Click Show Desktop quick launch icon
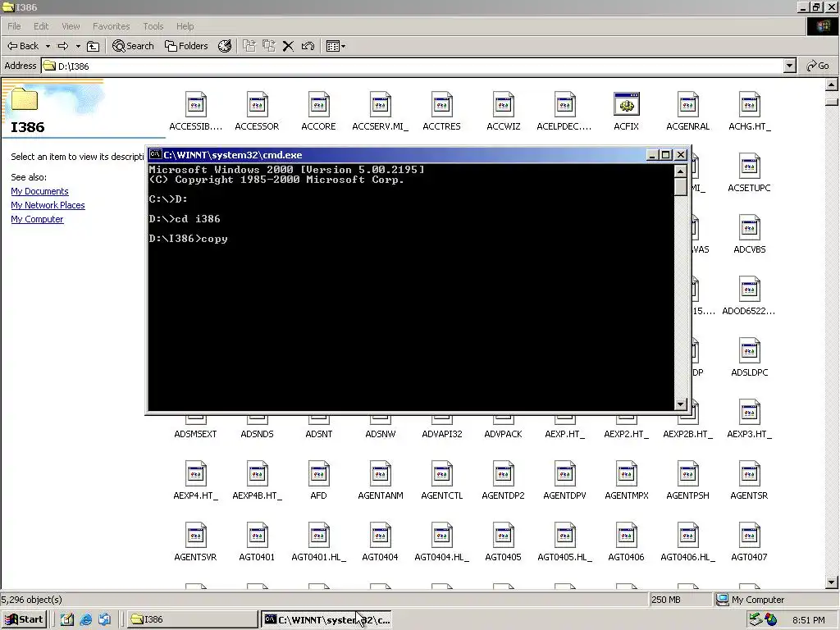The width and height of the screenshot is (840, 630). pyautogui.click(x=67, y=619)
